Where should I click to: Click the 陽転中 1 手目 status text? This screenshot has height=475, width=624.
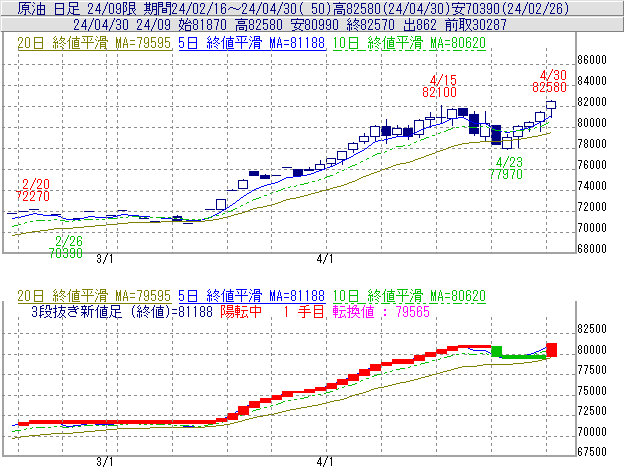click(x=272, y=311)
